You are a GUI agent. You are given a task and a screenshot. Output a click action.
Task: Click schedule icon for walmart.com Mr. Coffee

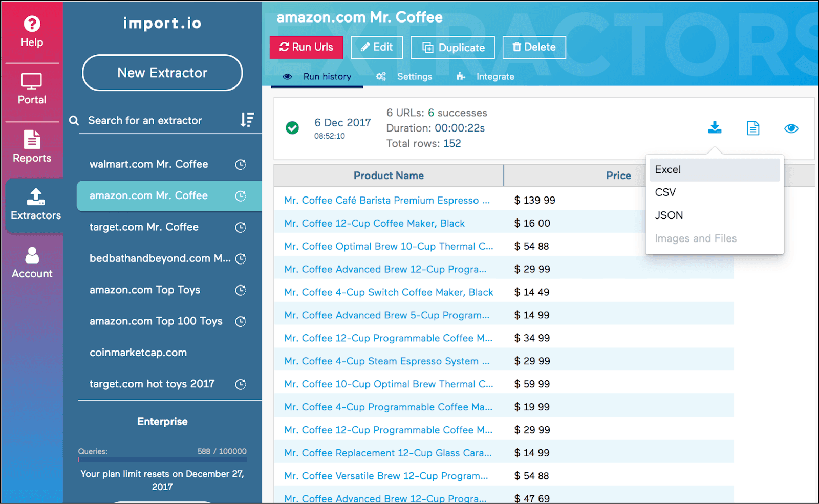click(241, 164)
